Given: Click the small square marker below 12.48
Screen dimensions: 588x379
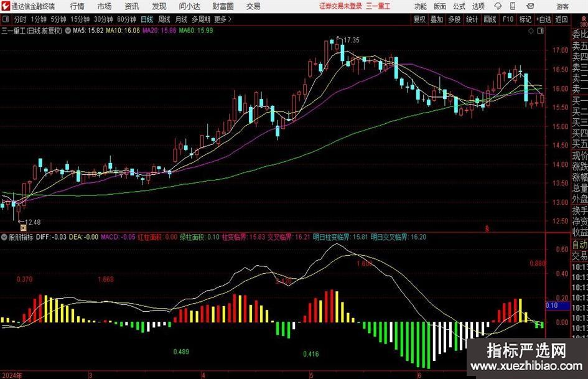Looking at the screenshot, I should (23, 228).
